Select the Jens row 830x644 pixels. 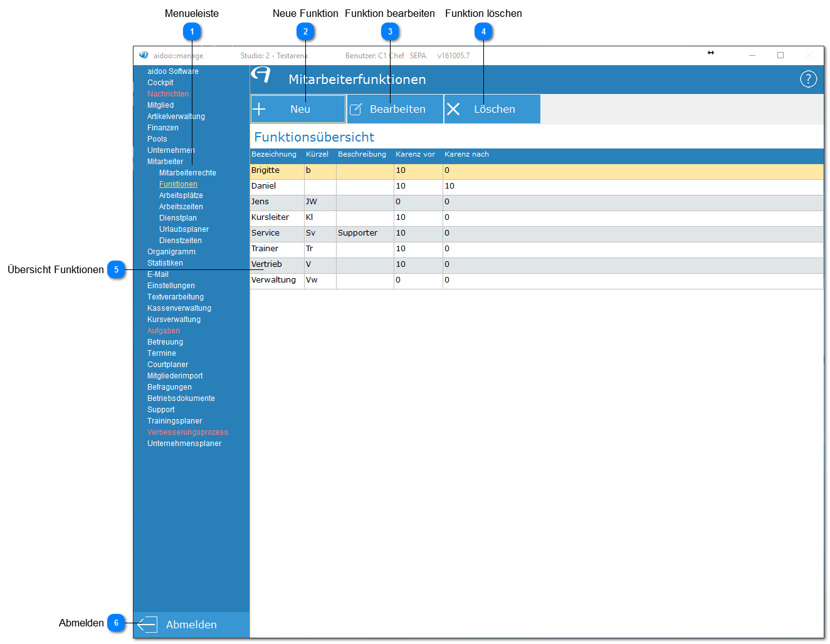pyautogui.click(x=537, y=202)
